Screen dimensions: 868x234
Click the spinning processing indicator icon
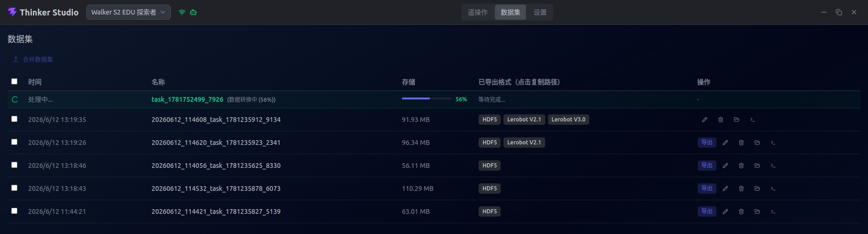(x=15, y=99)
